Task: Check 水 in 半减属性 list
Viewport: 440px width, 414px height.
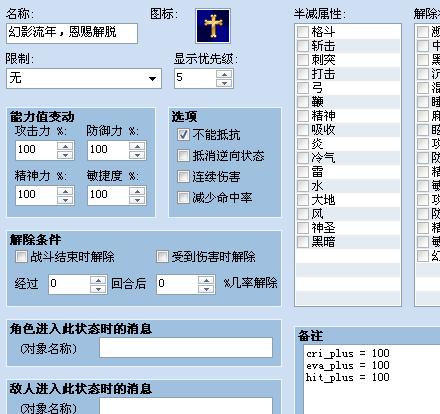Action: point(303,186)
